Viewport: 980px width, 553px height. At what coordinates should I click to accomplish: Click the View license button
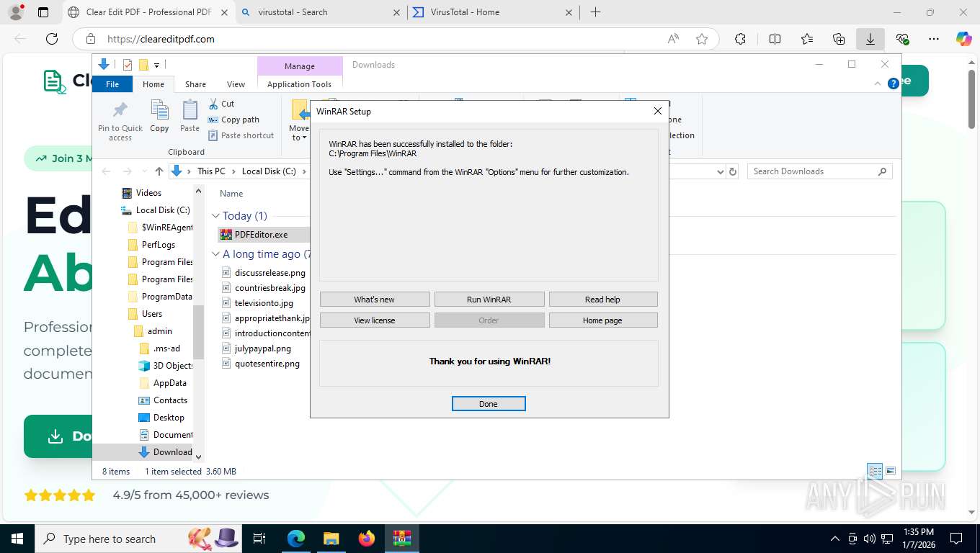pyautogui.click(x=375, y=320)
